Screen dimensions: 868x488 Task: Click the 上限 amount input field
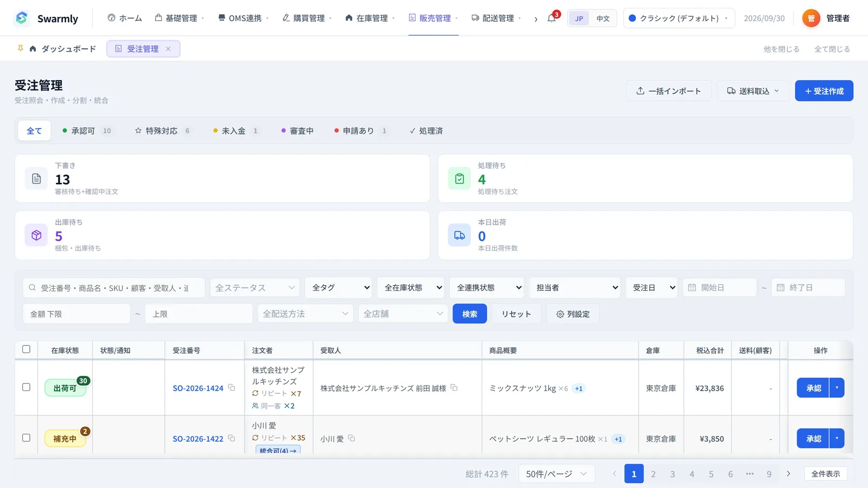(x=199, y=313)
